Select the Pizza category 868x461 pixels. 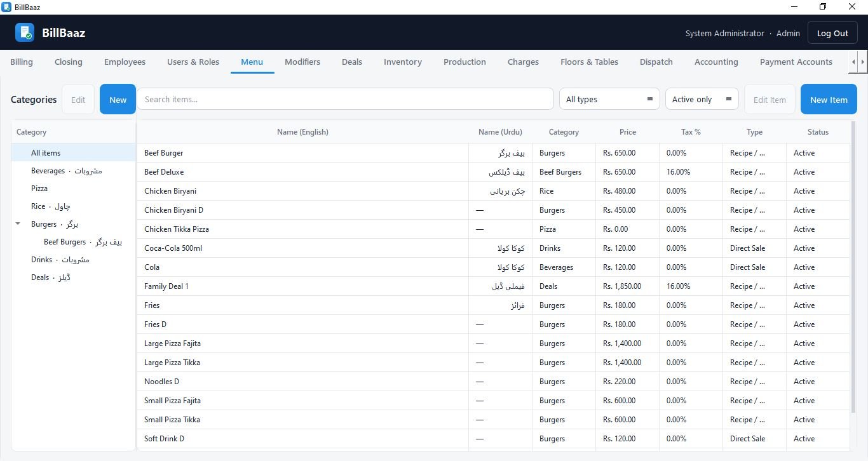pos(74,189)
